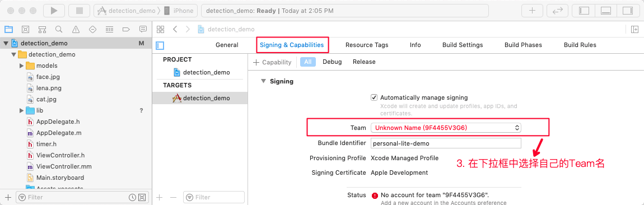This screenshot has width=644, height=205.
Task: Go back in editor history
Action: pyautogui.click(x=175, y=29)
